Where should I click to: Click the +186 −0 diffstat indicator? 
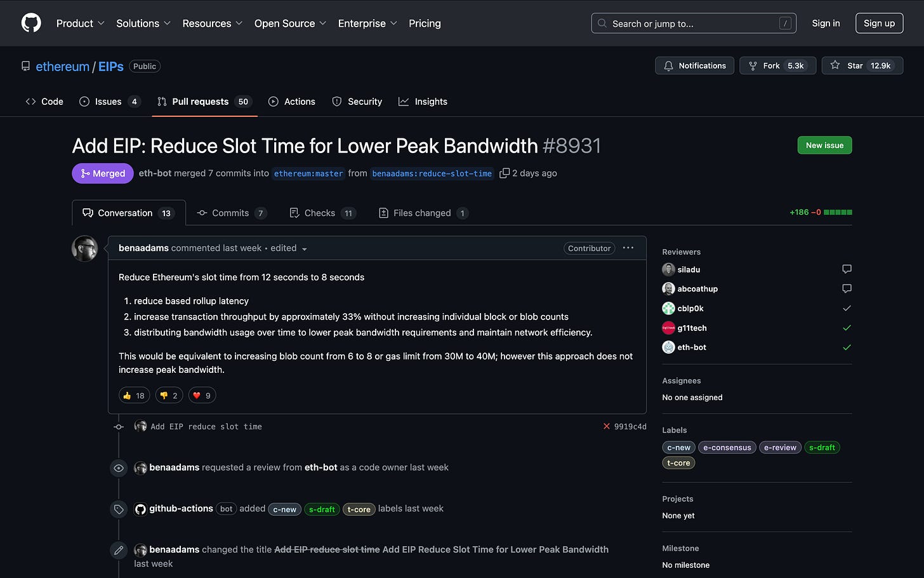click(x=821, y=212)
